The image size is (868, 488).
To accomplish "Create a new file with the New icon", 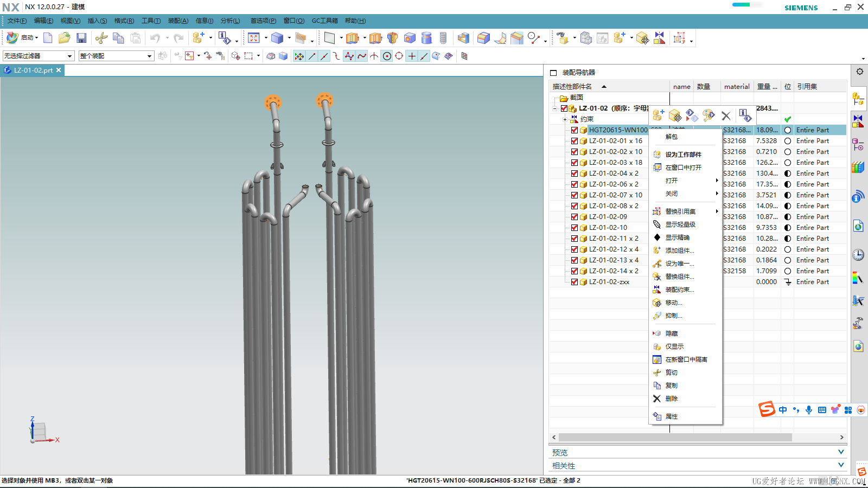I will pos(48,38).
